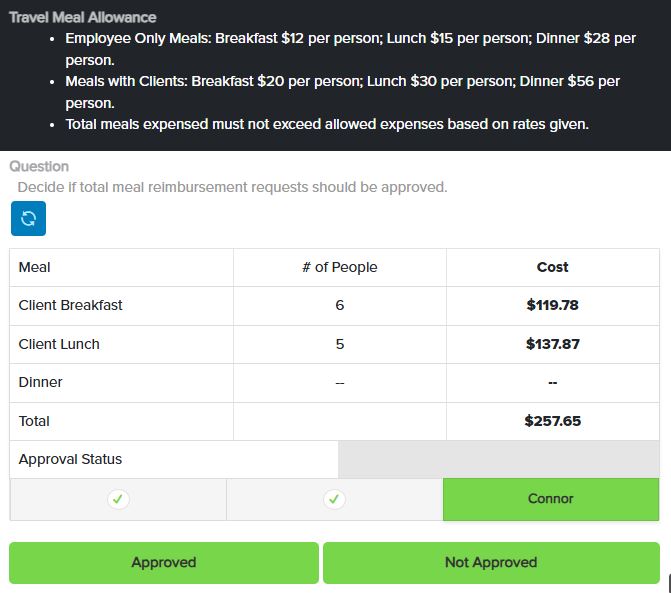Image resolution: width=671 pixels, height=593 pixels.
Task: Click the second green checkmark circle
Action: click(334, 499)
